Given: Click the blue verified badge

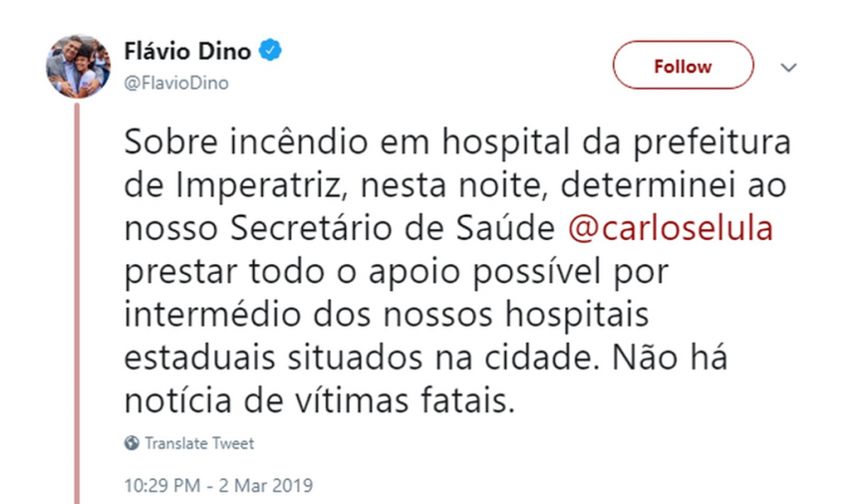Looking at the screenshot, I should [x=271, y=50].
